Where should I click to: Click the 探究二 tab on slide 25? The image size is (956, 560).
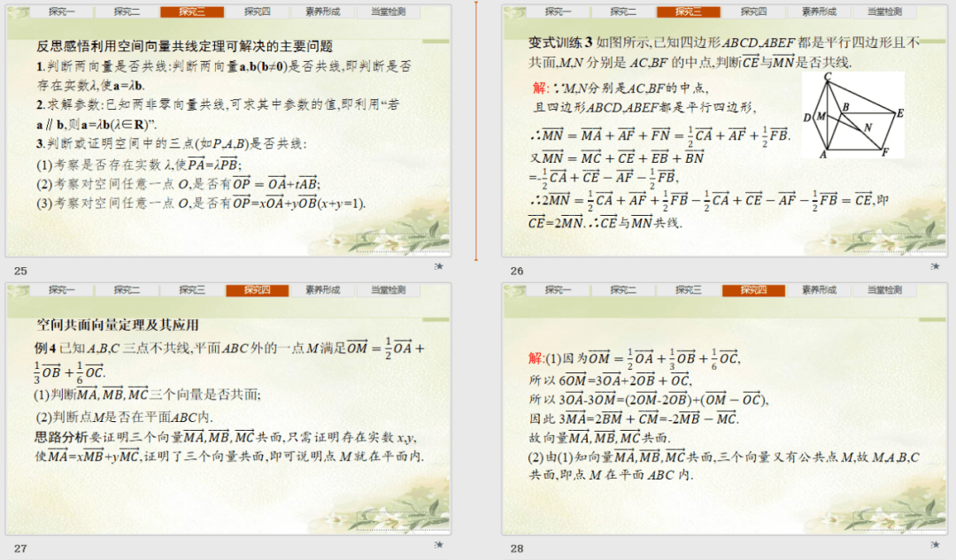[127, 12]
